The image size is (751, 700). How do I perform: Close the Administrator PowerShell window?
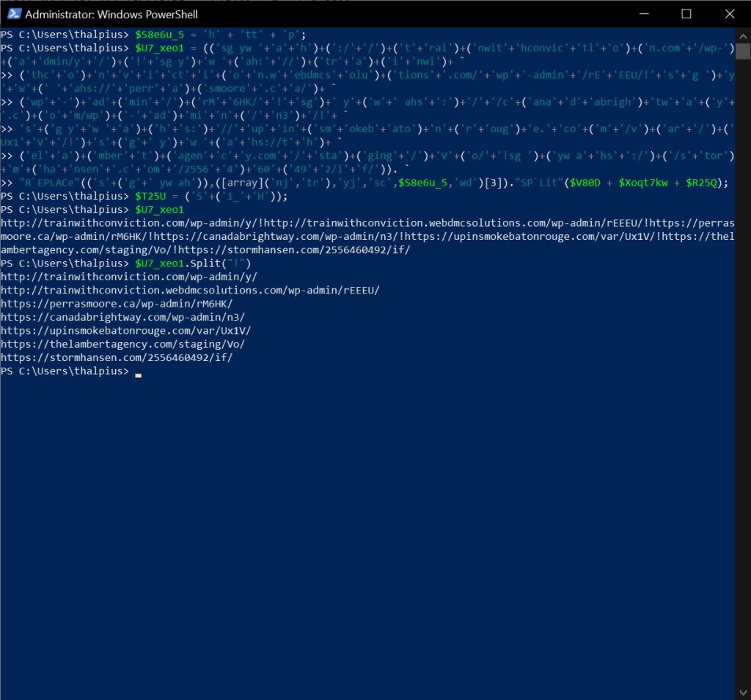729,14
